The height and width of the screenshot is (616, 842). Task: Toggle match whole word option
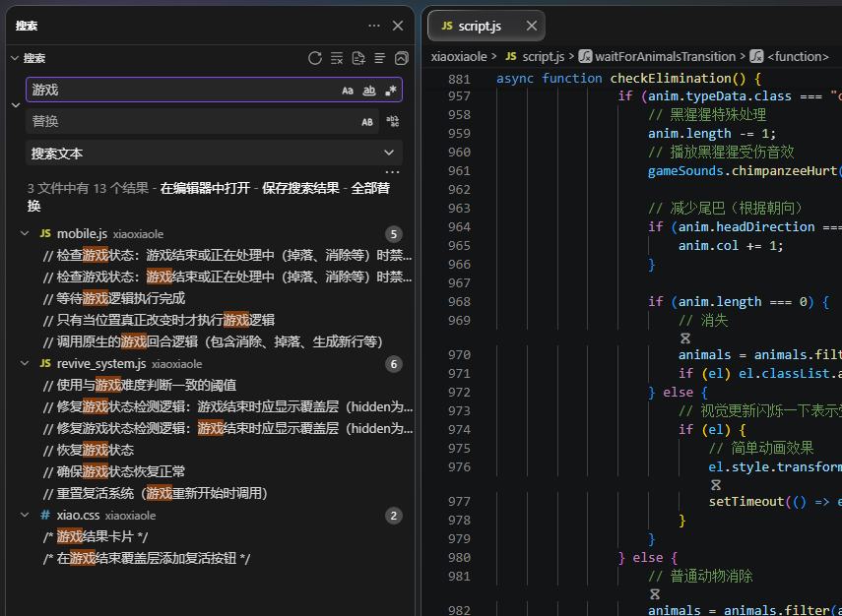pos(369,91)
